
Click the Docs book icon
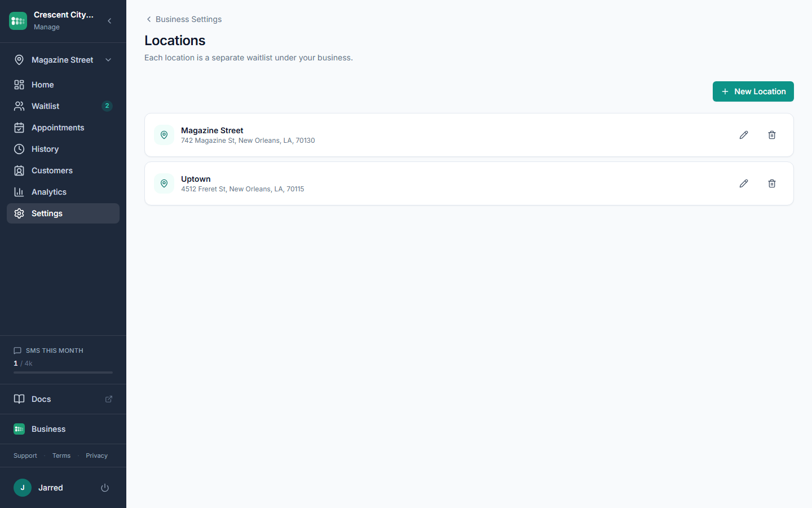click(19, 399)
